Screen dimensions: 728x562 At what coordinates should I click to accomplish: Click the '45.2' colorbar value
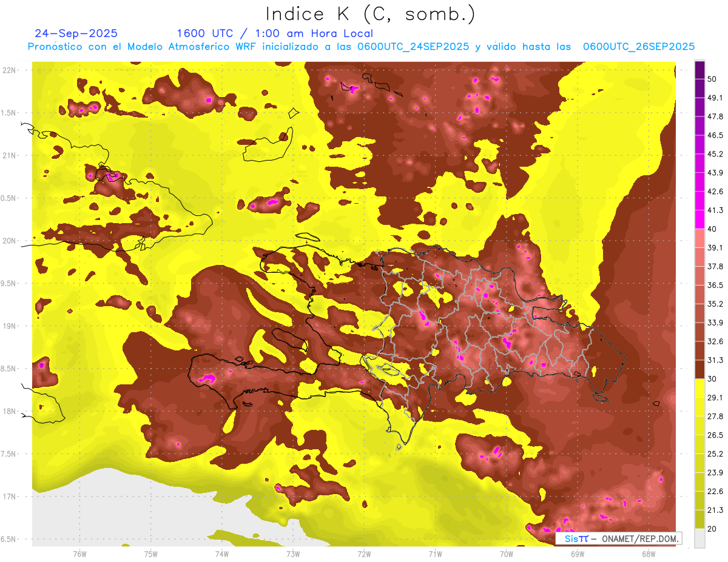[715, 154]
